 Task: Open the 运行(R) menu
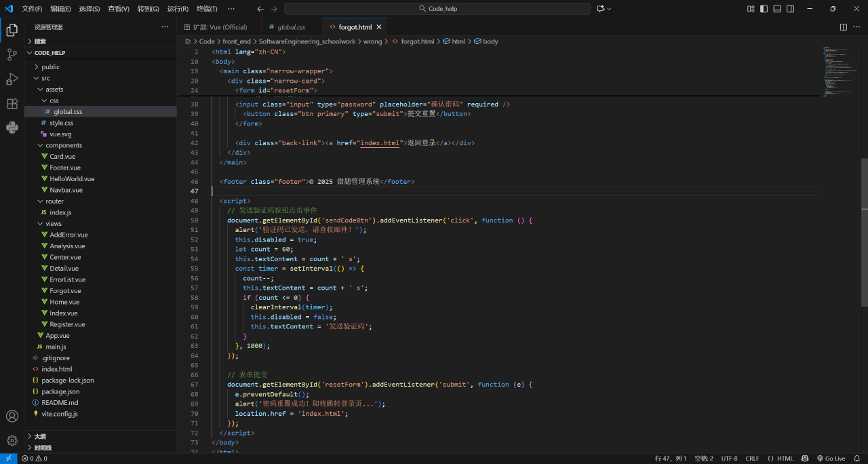(x=178, y=9)
